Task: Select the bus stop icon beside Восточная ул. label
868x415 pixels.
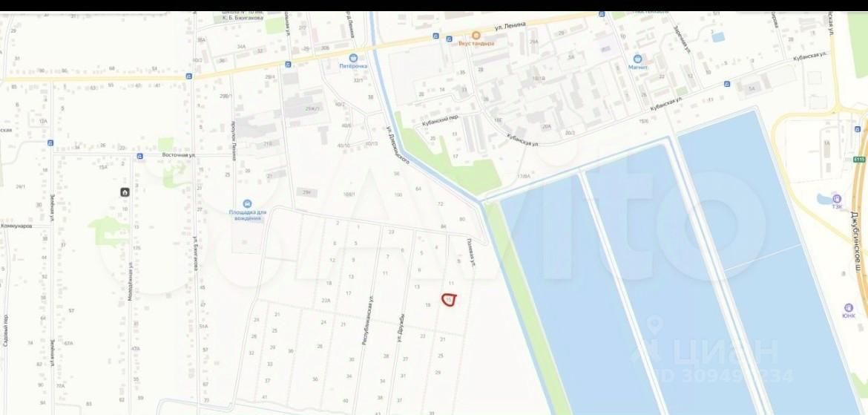Action: (139, 156)
